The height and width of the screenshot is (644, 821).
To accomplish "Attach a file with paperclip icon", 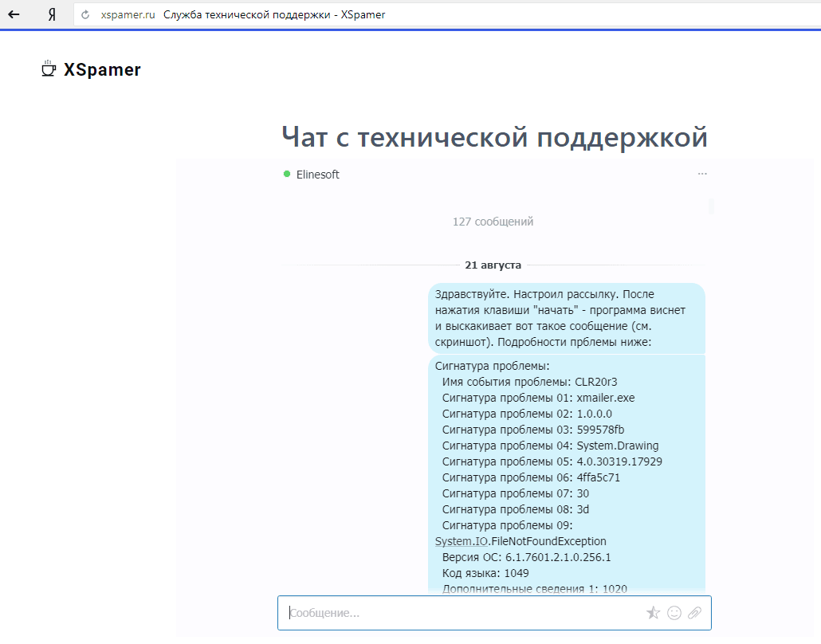I will point(695,613).
